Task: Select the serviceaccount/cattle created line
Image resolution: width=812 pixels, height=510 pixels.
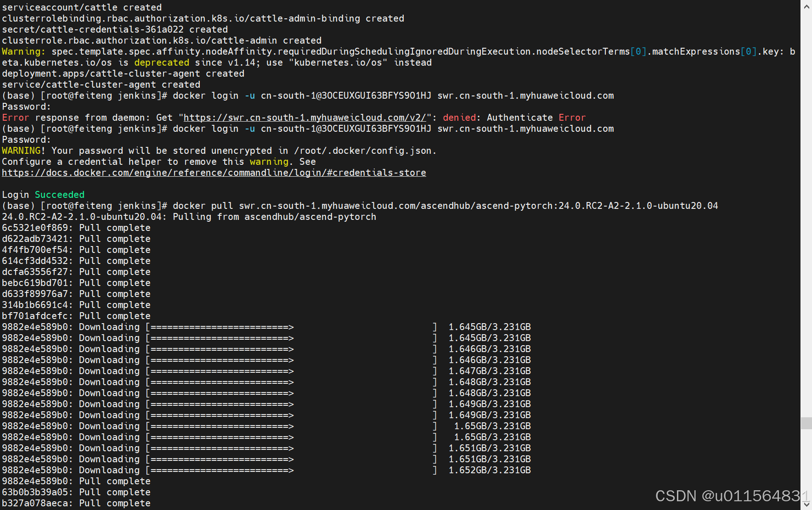Action: 82,7
